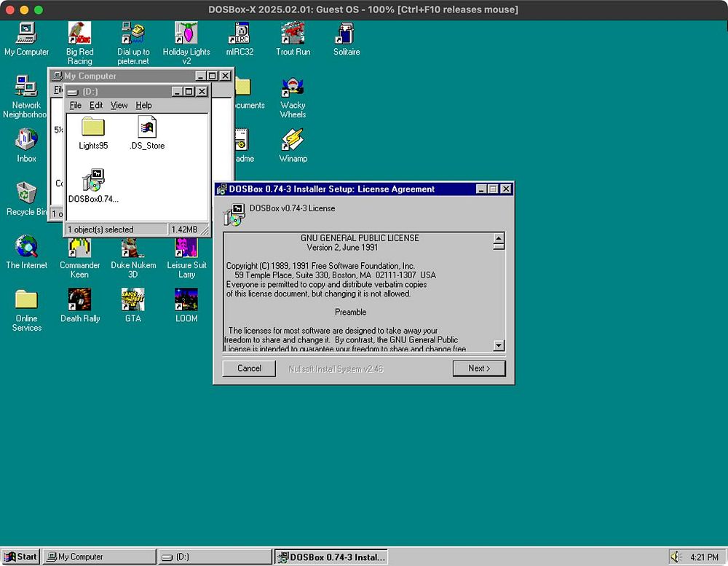Select the Solitaire desktop icon
The width and height of the screenshot is (728, 566).
pyautogui.click(x=346, y=34)
